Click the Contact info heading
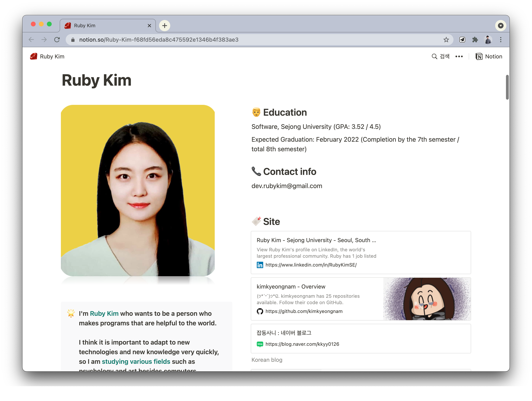The width and height of the screenshot is (532, 401). 290,171
